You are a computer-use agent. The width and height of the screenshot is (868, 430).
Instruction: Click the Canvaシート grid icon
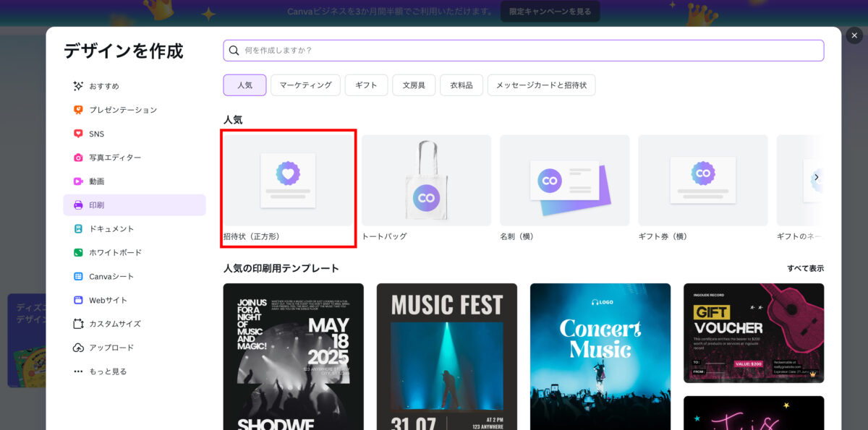point(78,276)
